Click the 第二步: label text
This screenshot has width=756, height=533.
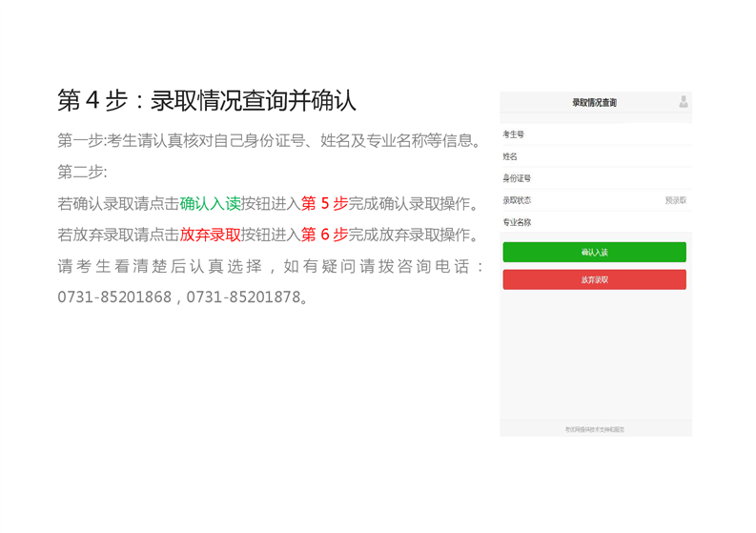pos(83,173)
